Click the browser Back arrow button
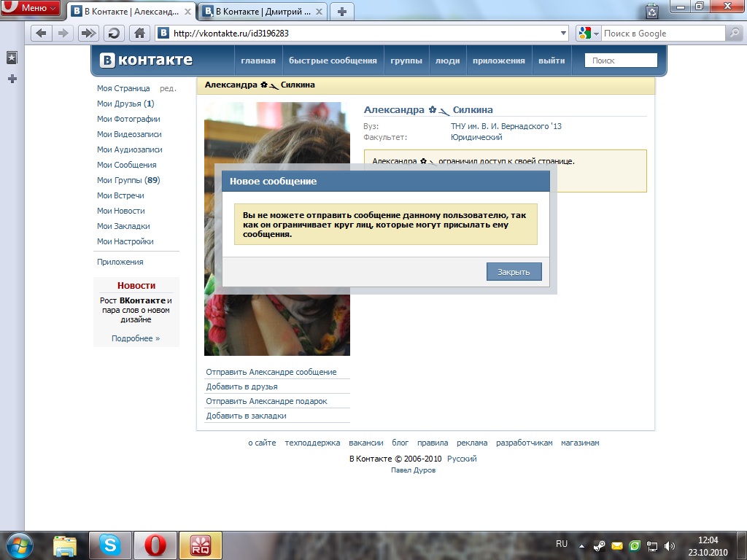Image resolution: width=747 pixels, height=560 pixels. [x=42, y=34]
